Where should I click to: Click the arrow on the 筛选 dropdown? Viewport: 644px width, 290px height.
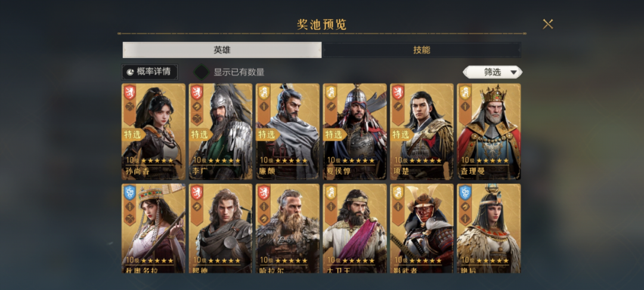point(513,73)
